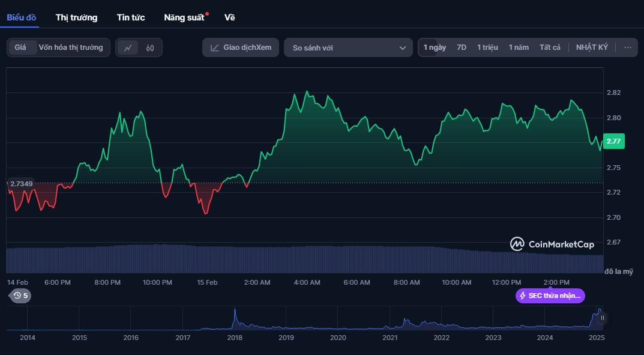Switch to the candlestick chart icon
The image size is (644, 355).
149,47
